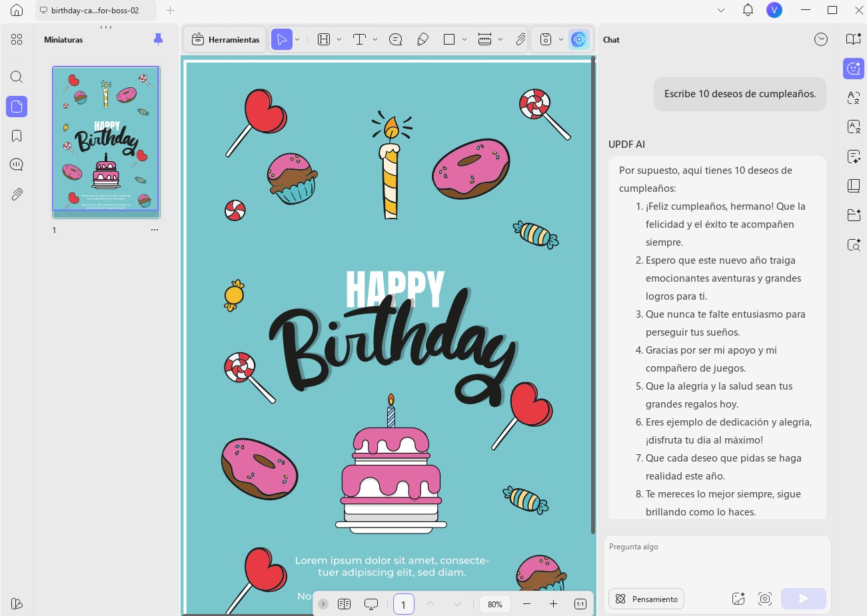The height and width of the screenshot is (616, 867).
Task: Go to the home screen icon
Action: coord(17,10)
